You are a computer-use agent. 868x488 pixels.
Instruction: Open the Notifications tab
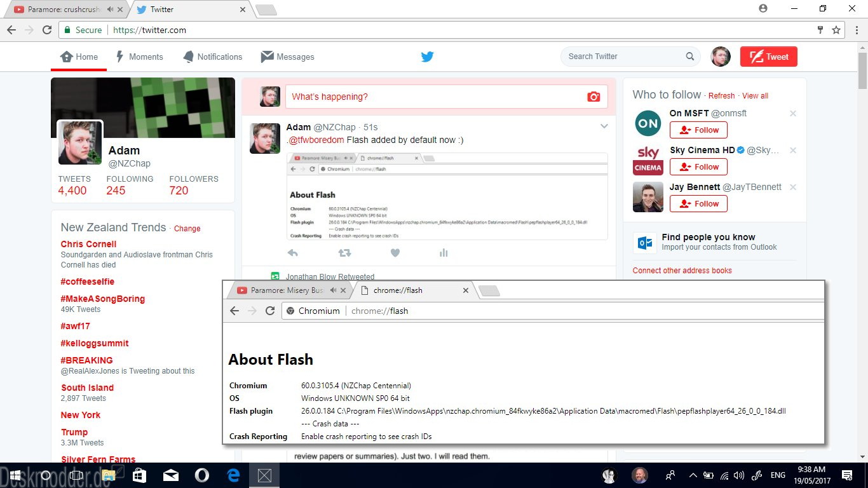coord(213,57)
